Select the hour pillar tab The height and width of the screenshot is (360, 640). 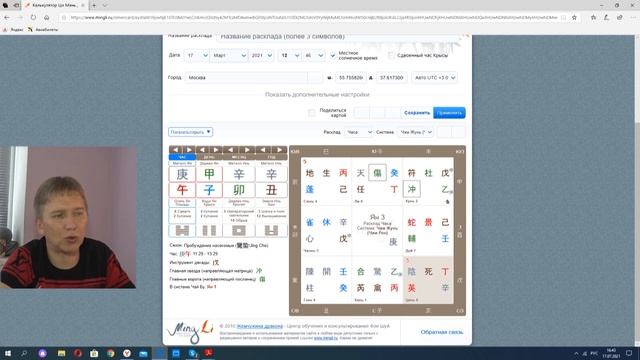(x=182, y=157)
